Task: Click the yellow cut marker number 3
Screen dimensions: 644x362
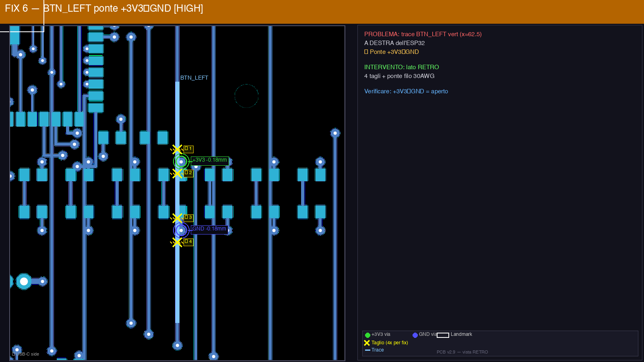Action: pos(177,218)
